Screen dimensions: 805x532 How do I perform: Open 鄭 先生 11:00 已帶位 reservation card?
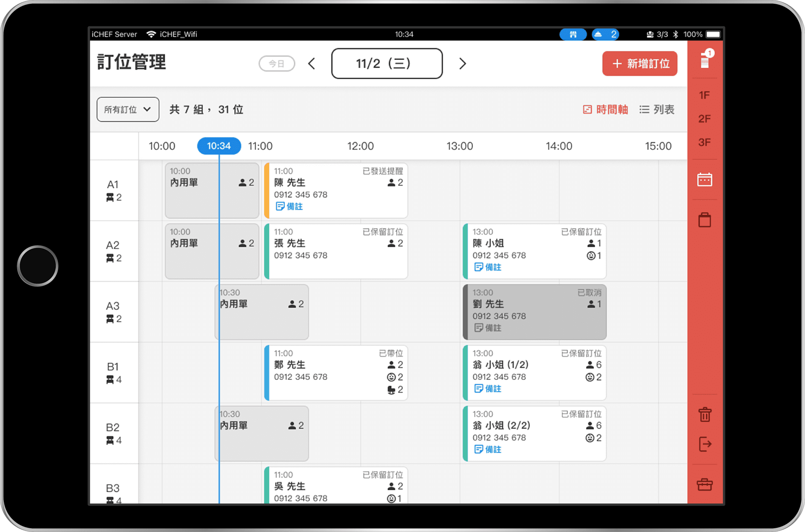point(336,373)
